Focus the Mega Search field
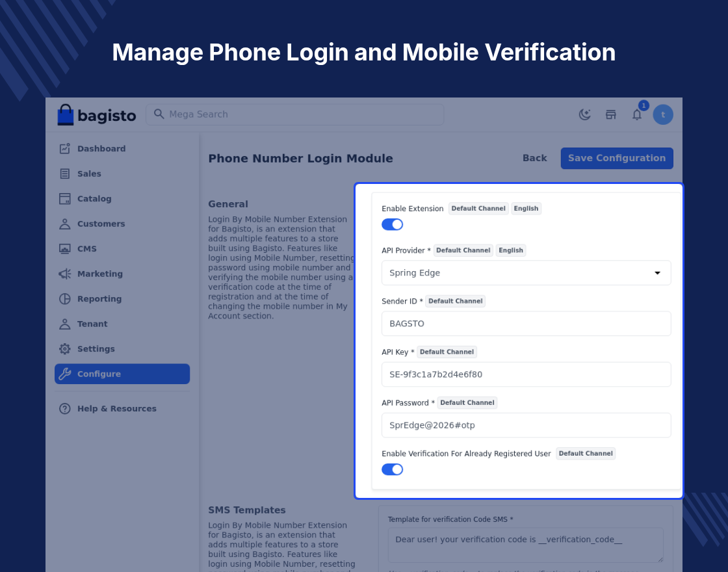The image size is (728, 572). point(295,114)
